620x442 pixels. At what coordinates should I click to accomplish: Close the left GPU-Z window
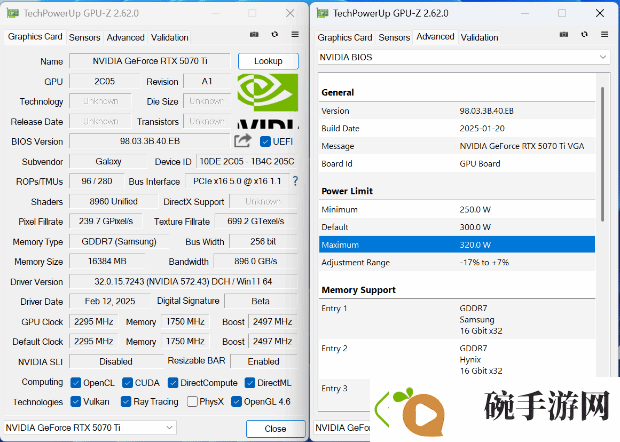(x=290, y=13)
